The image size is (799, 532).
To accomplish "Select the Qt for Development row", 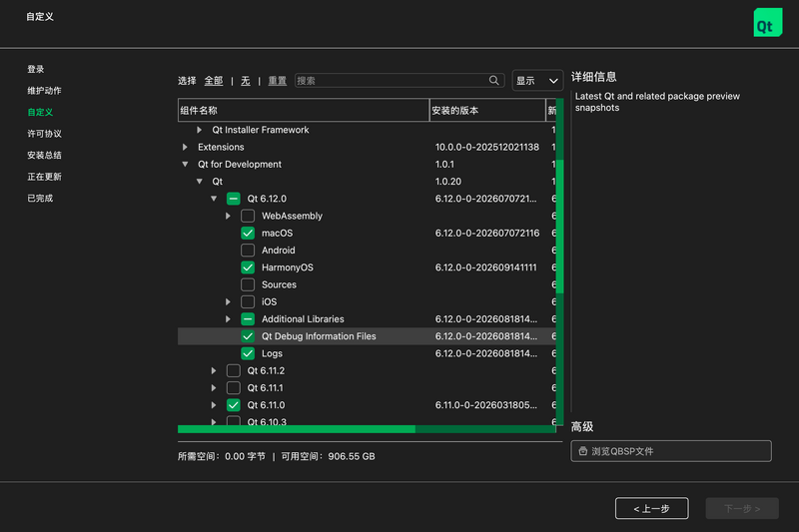I will (x=367, y=165).
